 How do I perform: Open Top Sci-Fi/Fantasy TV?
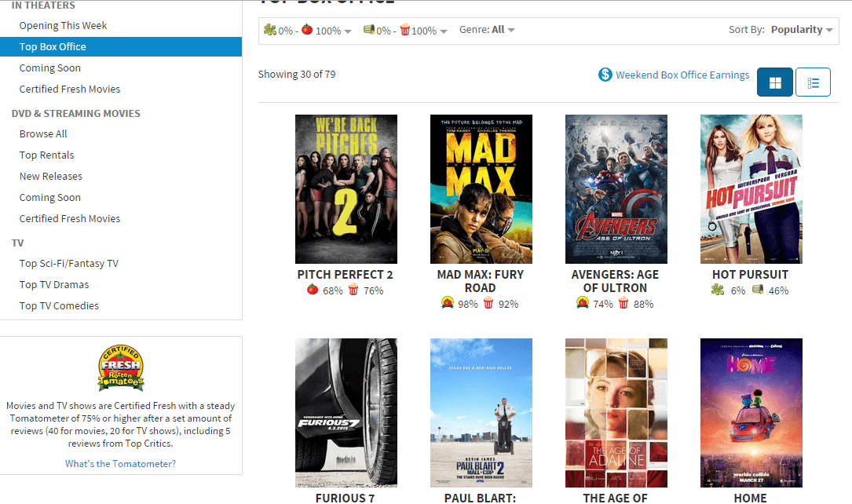point(69,264)
